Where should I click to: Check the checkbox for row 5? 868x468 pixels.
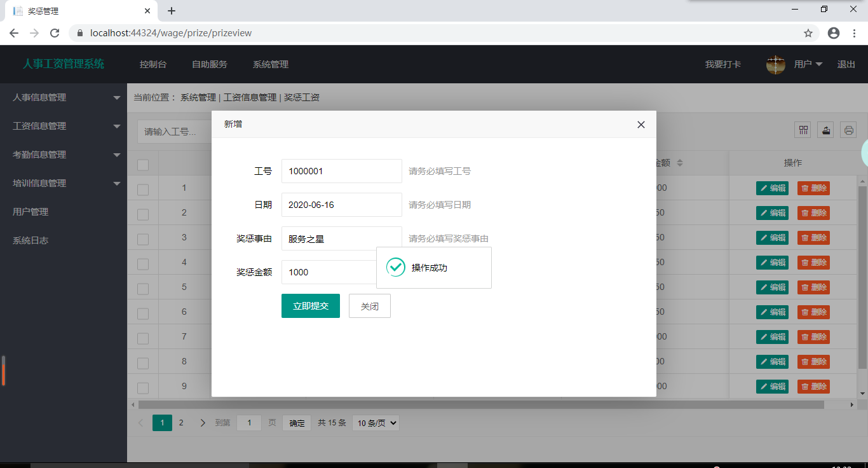tap(143, 289)
